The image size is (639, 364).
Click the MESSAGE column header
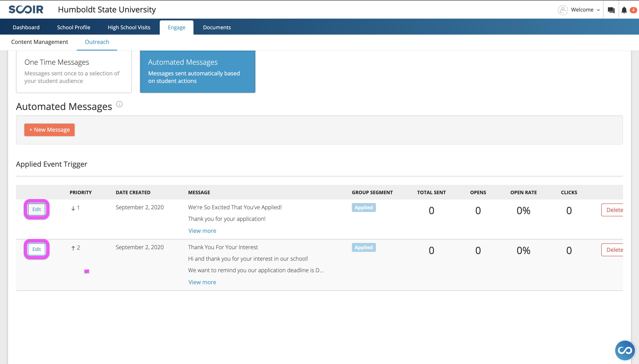click(199, 192)
